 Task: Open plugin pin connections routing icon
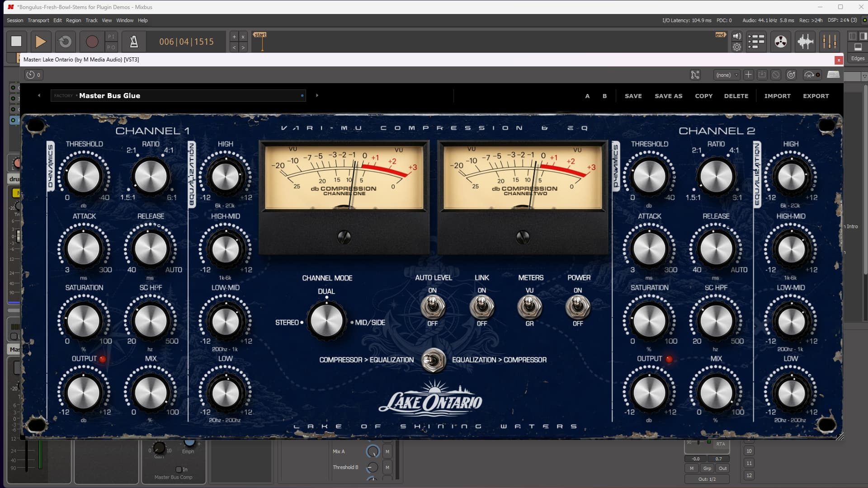pos(695,75)
